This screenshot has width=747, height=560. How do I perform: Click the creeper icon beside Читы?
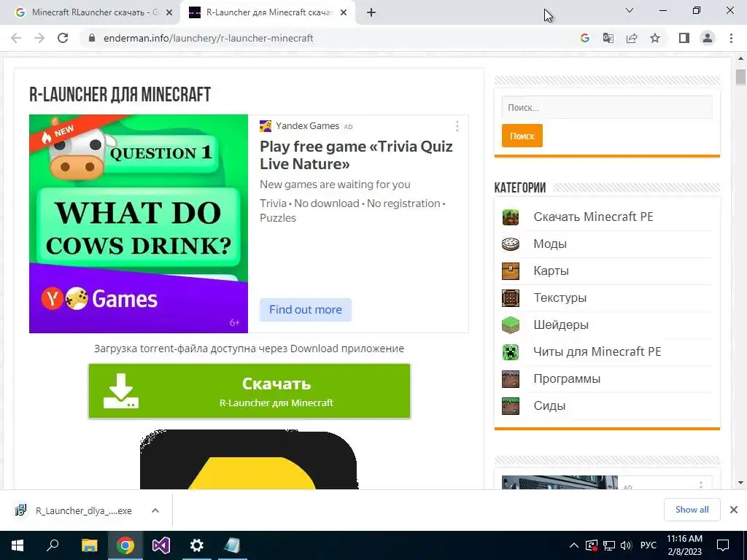tap(511, 352)
